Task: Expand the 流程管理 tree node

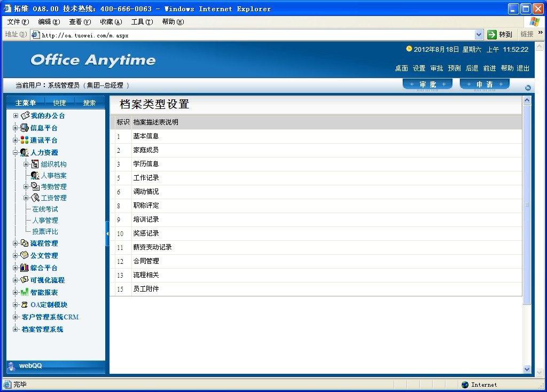Action: pos(15,243)
